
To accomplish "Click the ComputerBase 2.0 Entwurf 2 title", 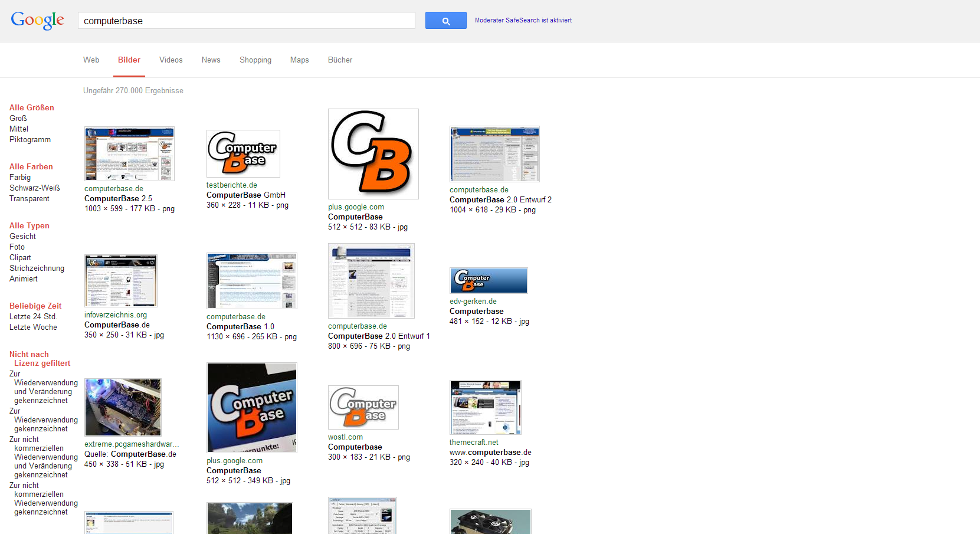I will coord(501,200).
